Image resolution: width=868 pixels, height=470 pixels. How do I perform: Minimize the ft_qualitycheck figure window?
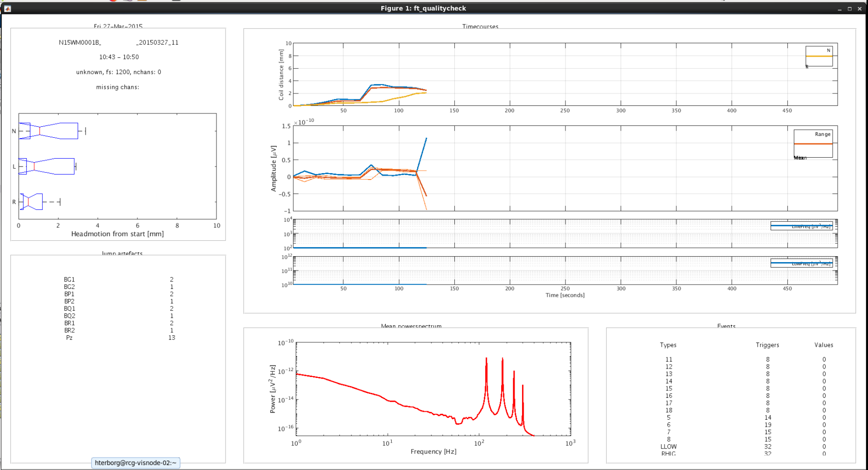coord(840,9)
